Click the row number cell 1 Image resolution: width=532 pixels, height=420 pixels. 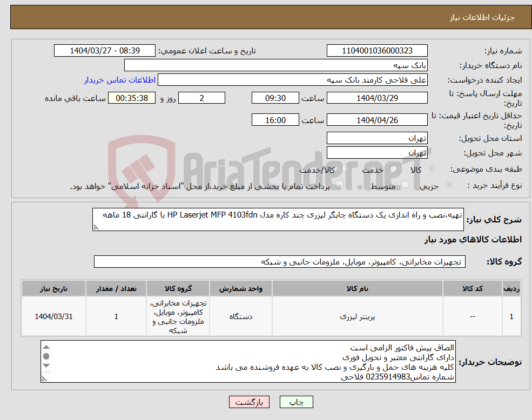click(511, 316)
